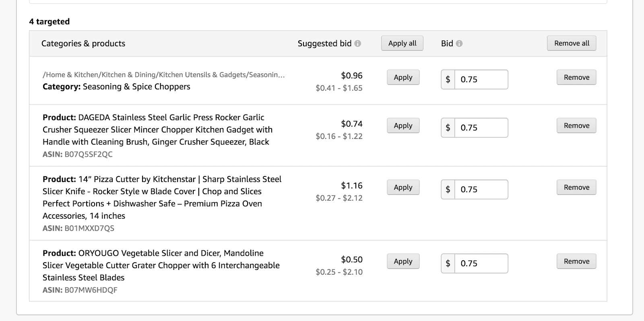Remove the ORYOUGO mandoline slicer target

tap(576, 261)
